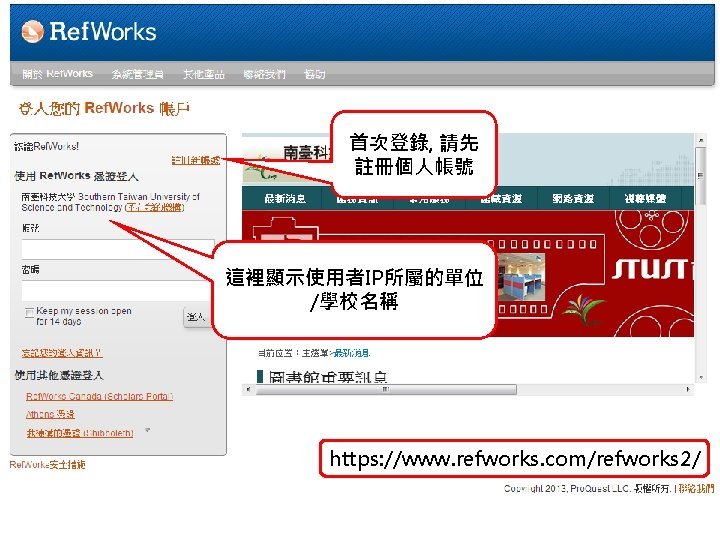Click the left arrow of the frame's horizontal scrollbar
Image resolution: width=720 pixels, height=540 pixels.
248,389
